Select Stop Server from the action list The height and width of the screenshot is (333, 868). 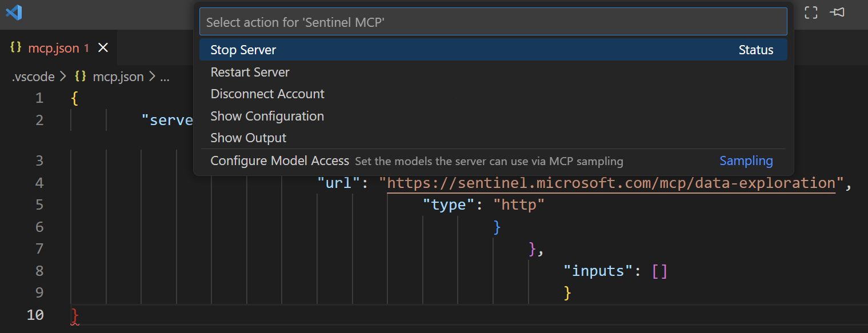(243, 50)
